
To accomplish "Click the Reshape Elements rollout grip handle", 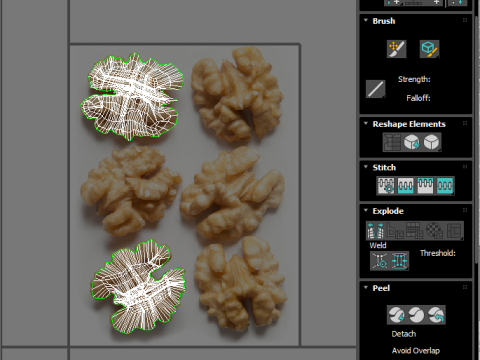I will pyautogui.click(x=465, y=123).
